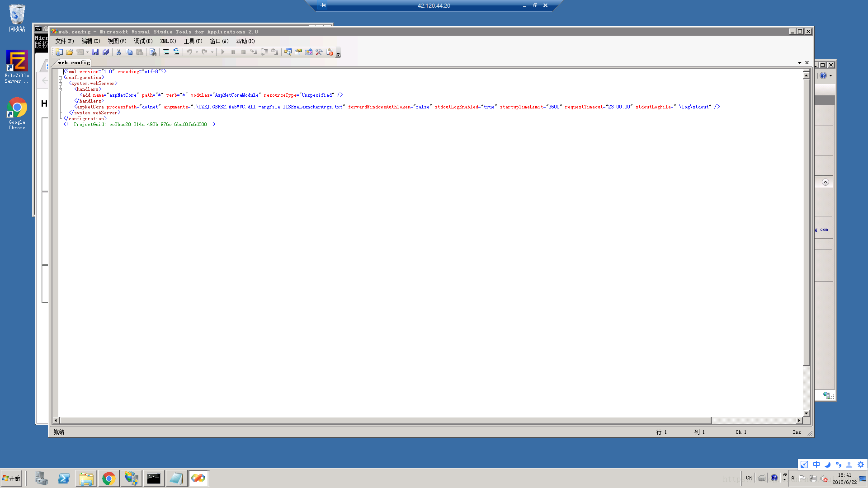Collapse the configuration XML node

pyautogui.click(x=60, y=78)
